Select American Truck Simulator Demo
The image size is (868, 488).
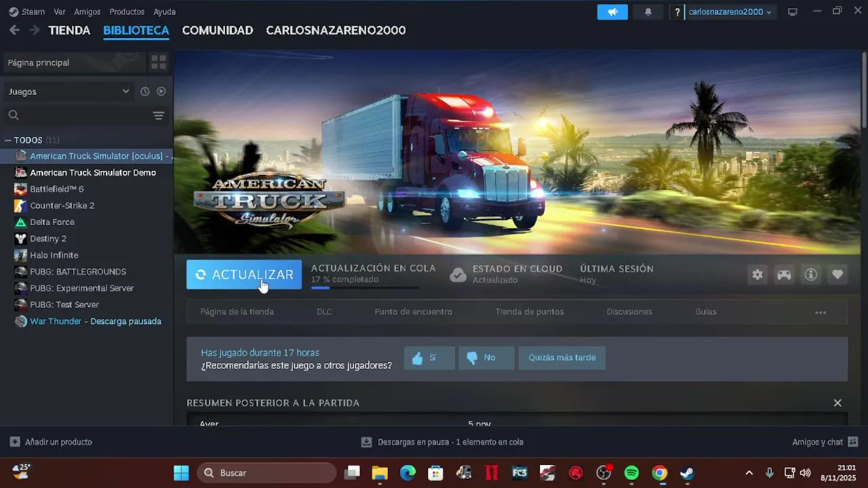(87, 173)
